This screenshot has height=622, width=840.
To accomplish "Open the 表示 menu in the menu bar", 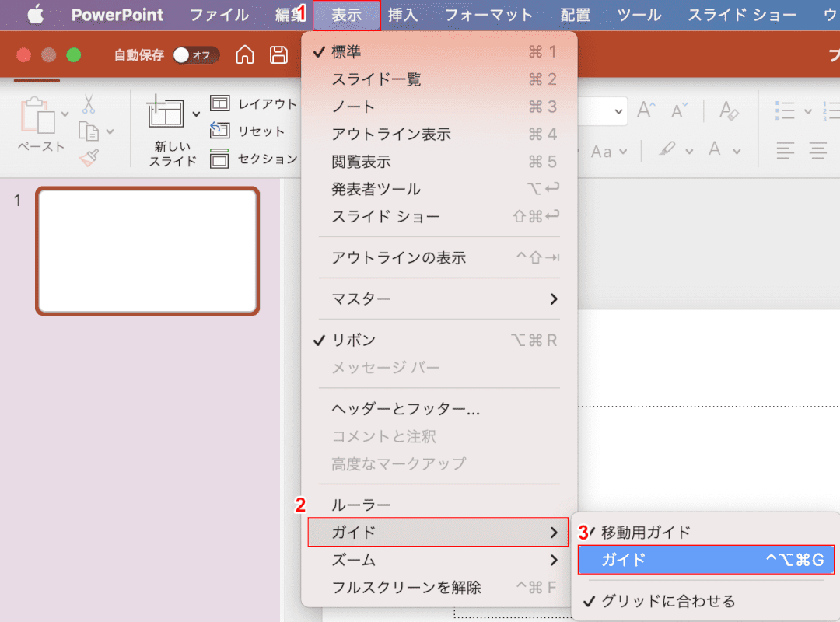I will point(347,15).
